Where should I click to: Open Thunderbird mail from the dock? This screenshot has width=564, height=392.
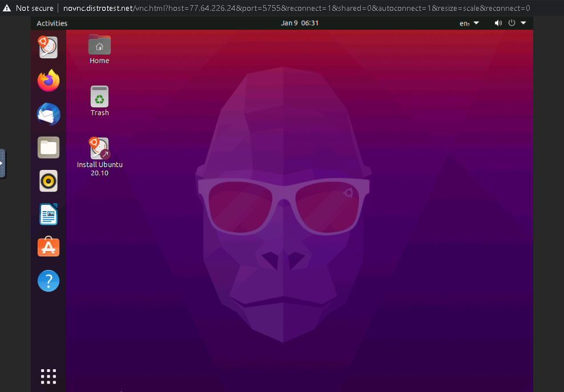click(x=49, y=114)
